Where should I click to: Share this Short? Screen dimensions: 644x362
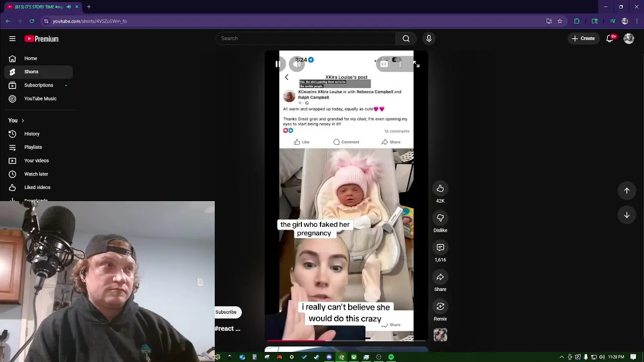click(440, 277)
